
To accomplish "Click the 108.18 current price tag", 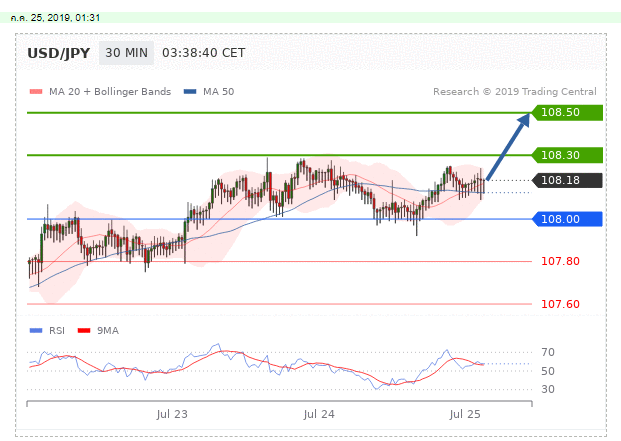I will [x=567, y=181].
